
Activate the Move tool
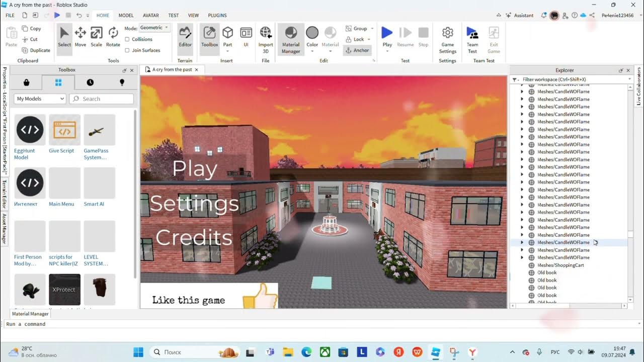80,38
